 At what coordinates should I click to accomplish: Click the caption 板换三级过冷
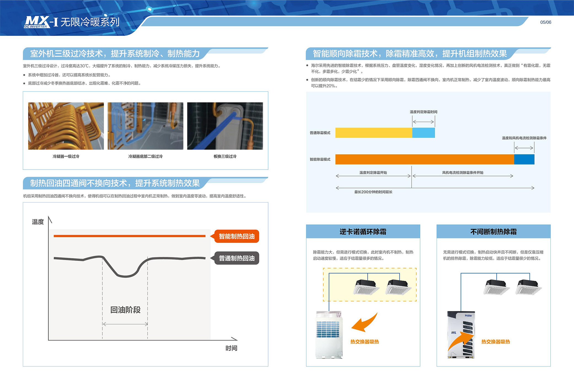point(225,156)
